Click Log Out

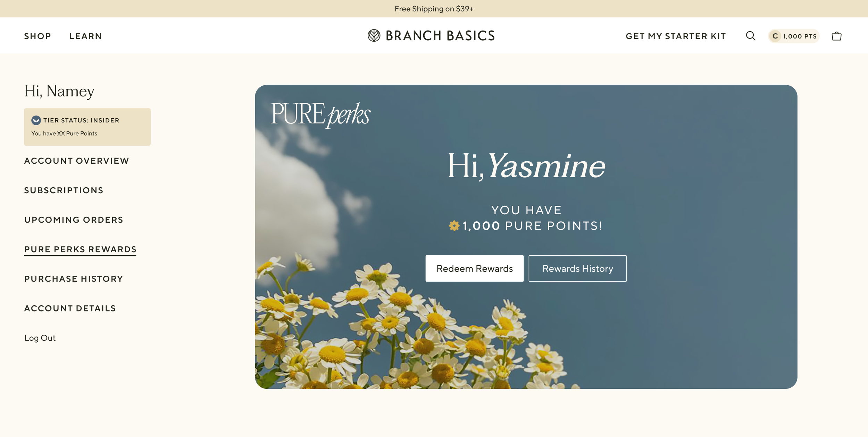tap(40, 338)
